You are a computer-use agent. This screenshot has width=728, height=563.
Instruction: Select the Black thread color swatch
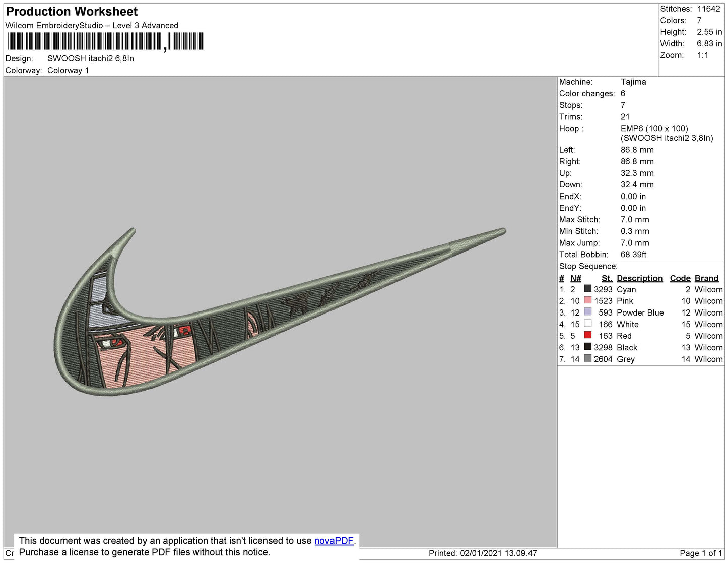pyautogui.click(x=587, y=347)
